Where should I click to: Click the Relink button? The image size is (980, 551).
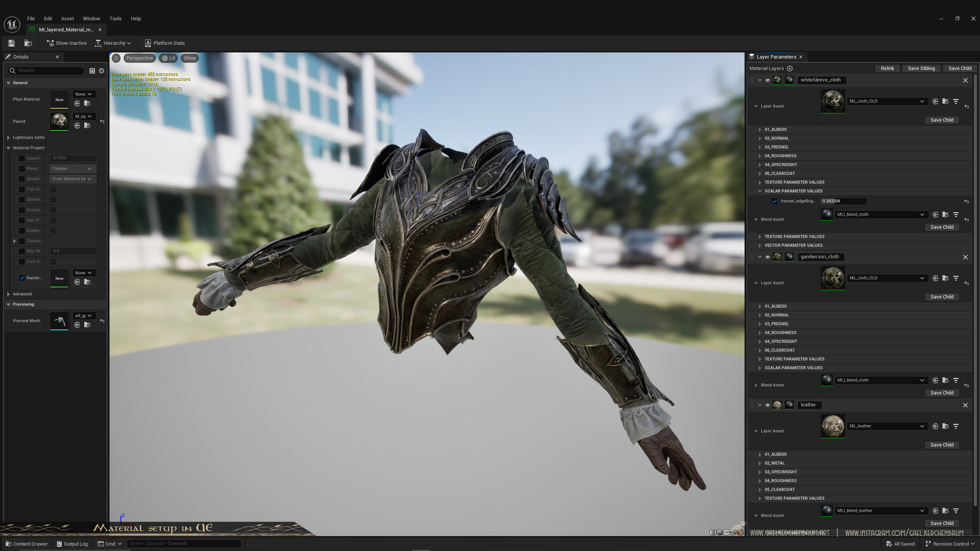tap(887, 68)
